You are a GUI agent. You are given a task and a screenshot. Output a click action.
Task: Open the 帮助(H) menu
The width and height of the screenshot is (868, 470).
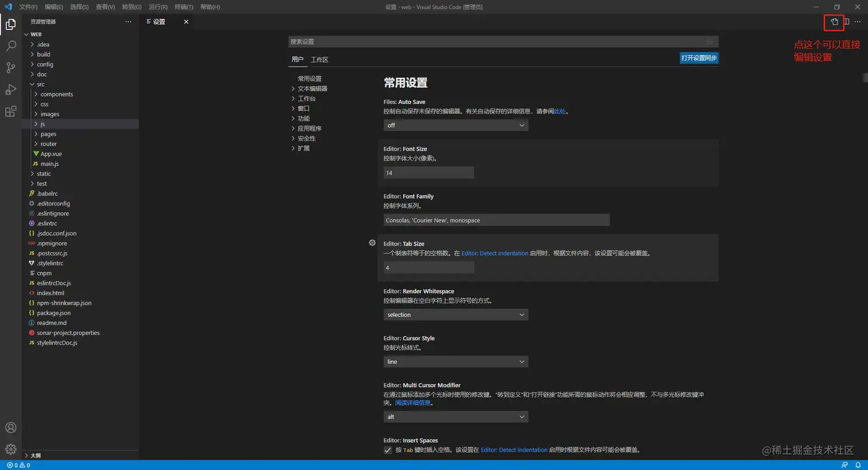(x=210, y=7)
